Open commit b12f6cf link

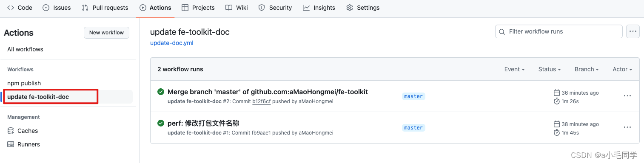[x=262, y=101]
